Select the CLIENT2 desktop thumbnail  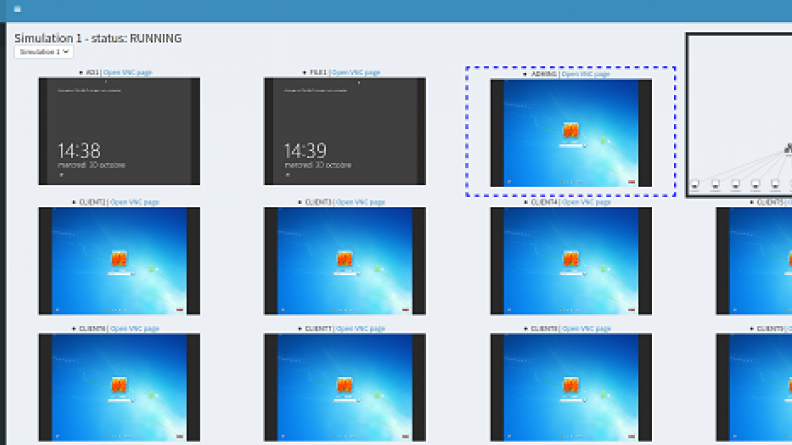click(119, 261)
